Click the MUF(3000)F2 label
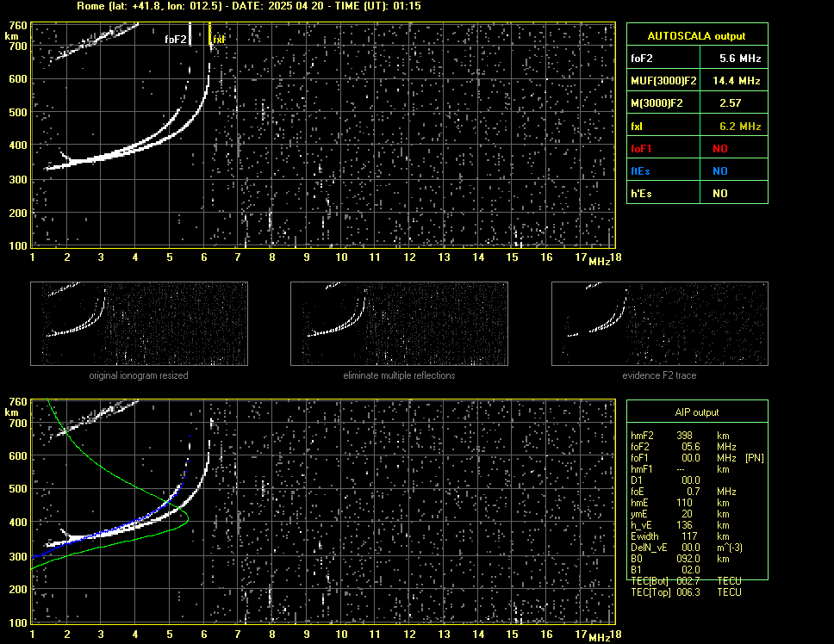 click(663, 81)
